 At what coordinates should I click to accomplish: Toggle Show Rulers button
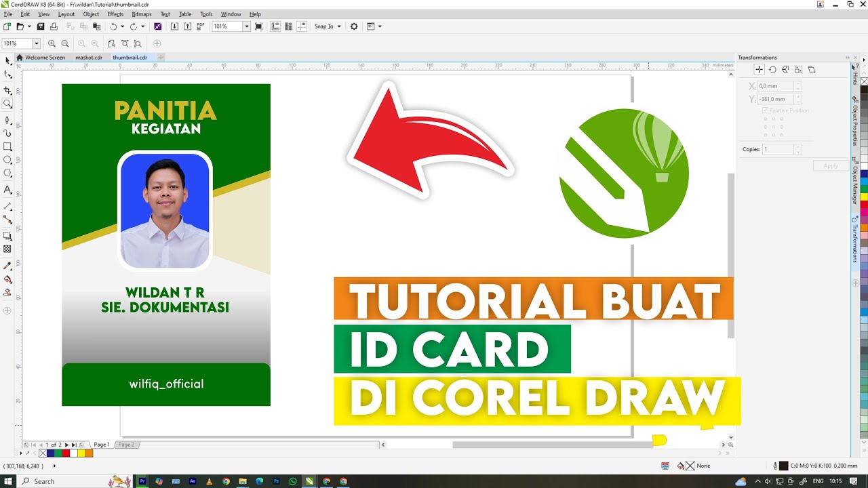(275, 26)
